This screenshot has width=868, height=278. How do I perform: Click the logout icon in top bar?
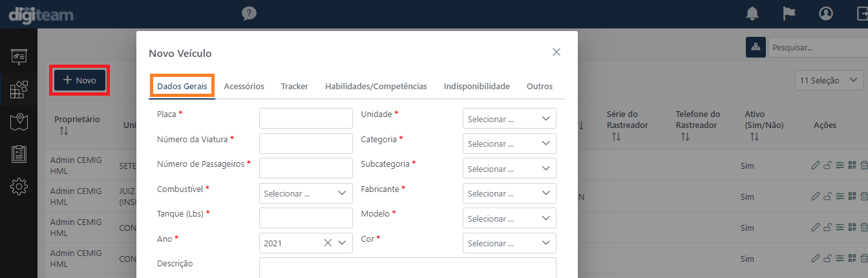point(862,14)
